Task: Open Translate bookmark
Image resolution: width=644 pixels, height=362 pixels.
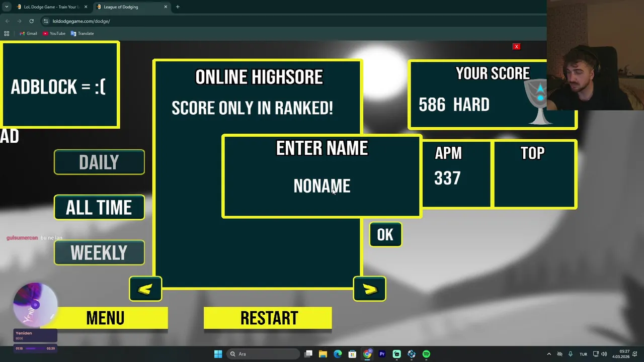Action: (82, 33)
